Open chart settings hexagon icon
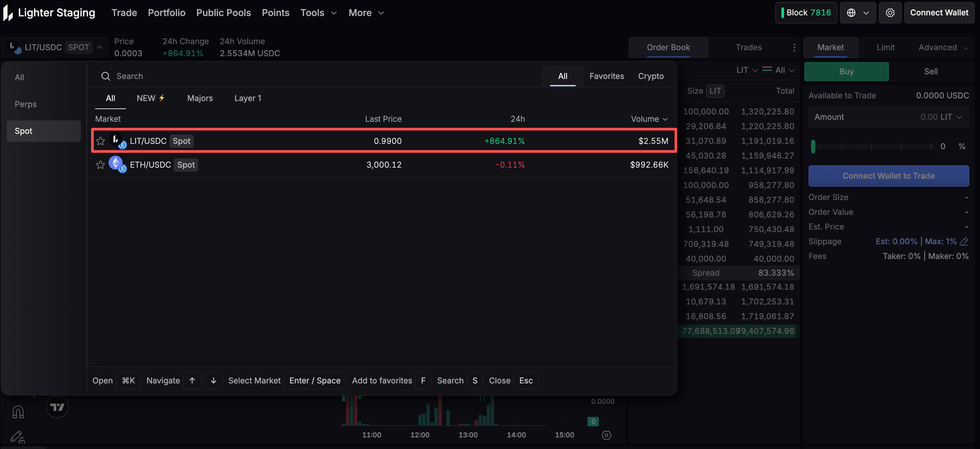The image size is (980, 449). pyautogui.click(x=607, y=435)
